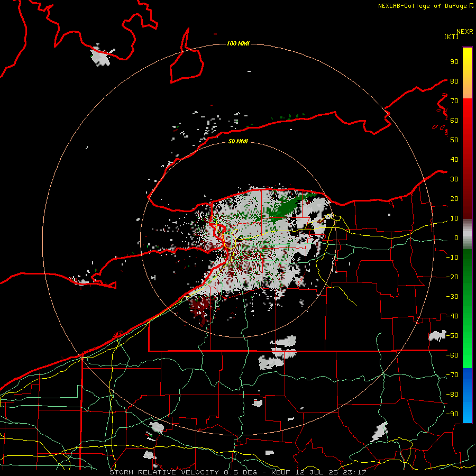476x476 pixels.
Task: Click the Storm Relative Velocity 0.5 DEG caption
Action: tap(183, 472)
